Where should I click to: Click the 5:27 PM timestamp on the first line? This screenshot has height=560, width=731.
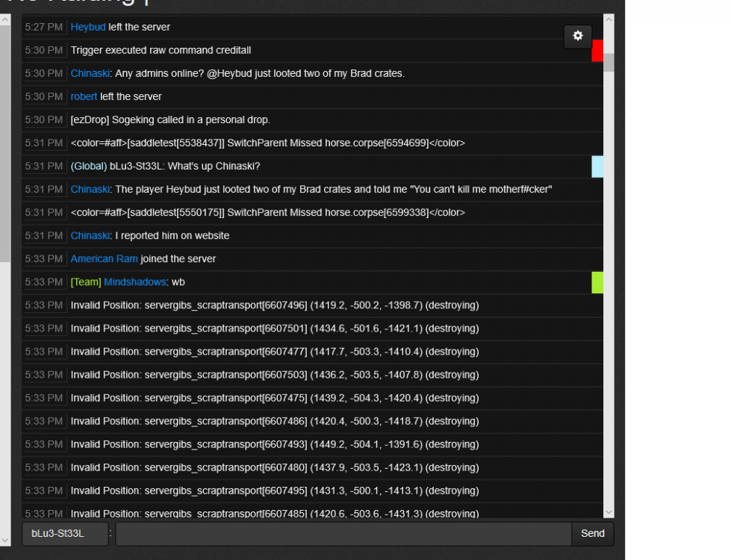pos(43,27)
